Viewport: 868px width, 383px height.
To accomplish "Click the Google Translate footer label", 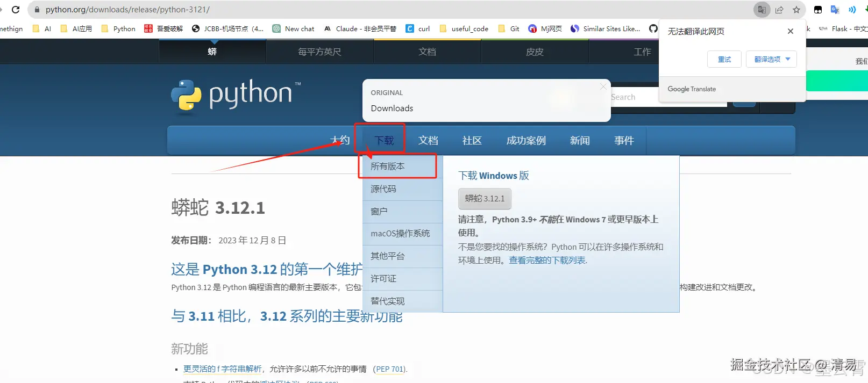I will coord(692,89).
